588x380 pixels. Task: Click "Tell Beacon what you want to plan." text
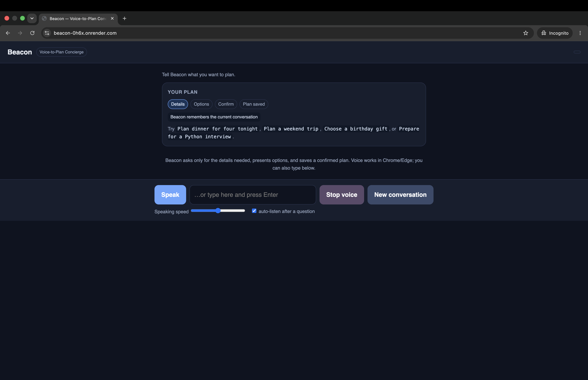pos(198,75)
